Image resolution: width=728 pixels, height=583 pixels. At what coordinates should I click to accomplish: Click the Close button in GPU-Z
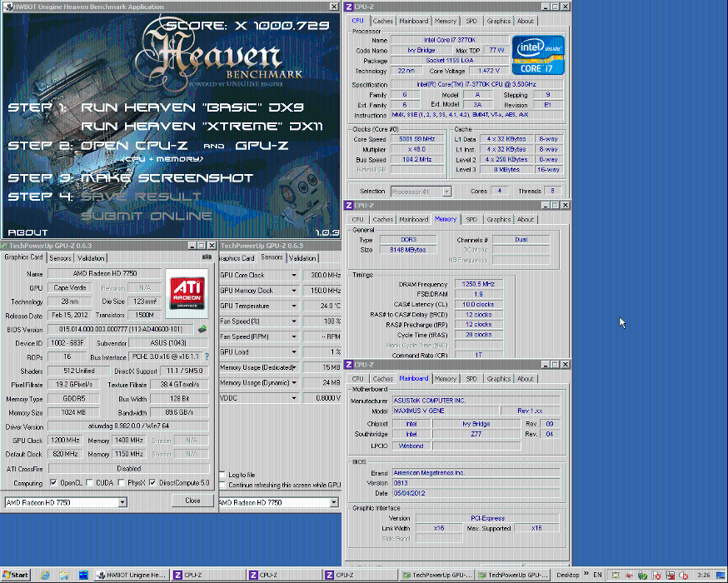coord(192,501)
